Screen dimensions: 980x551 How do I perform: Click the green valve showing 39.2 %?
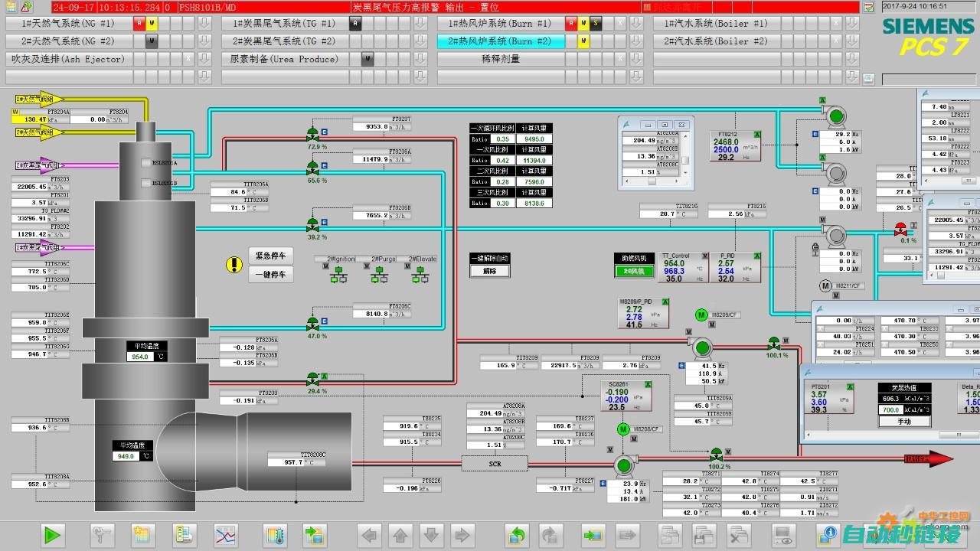(x=312, y=225)
